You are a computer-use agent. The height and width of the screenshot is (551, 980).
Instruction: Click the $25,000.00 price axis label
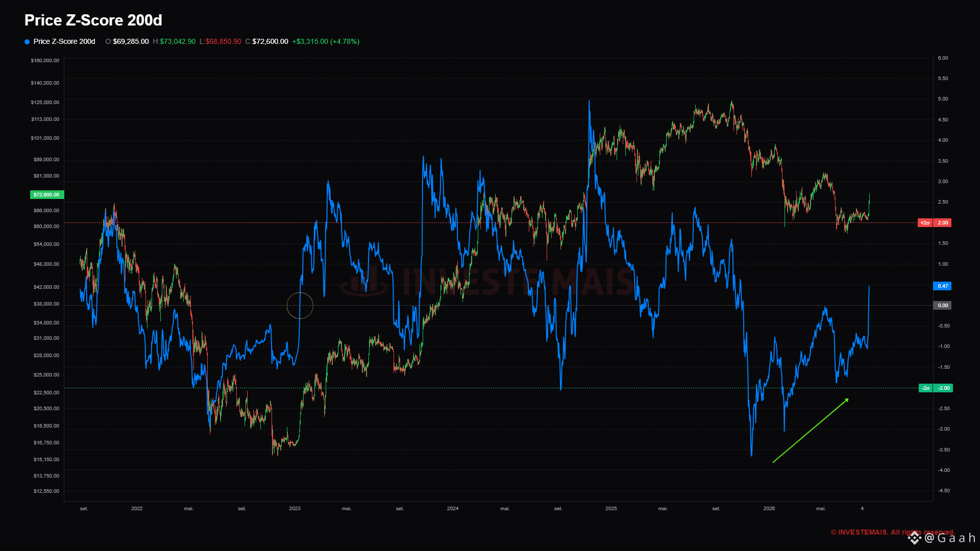46,374
